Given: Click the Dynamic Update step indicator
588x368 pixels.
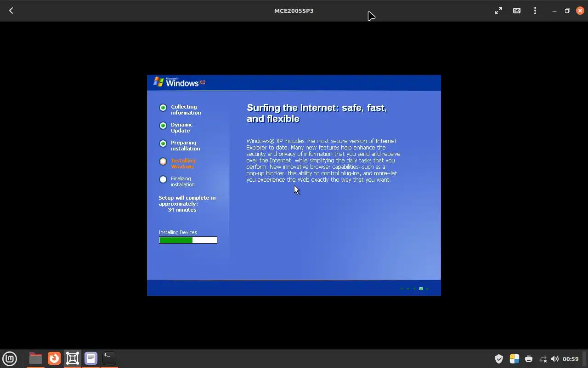Looking at the screenshot, I should (x=163, y=126).
